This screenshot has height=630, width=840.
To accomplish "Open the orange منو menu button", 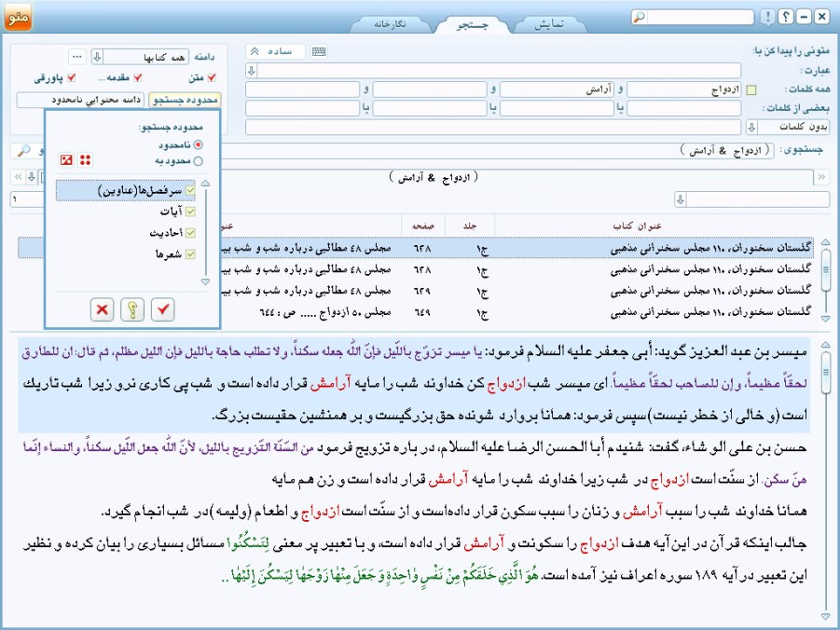I will coord(19,16).
